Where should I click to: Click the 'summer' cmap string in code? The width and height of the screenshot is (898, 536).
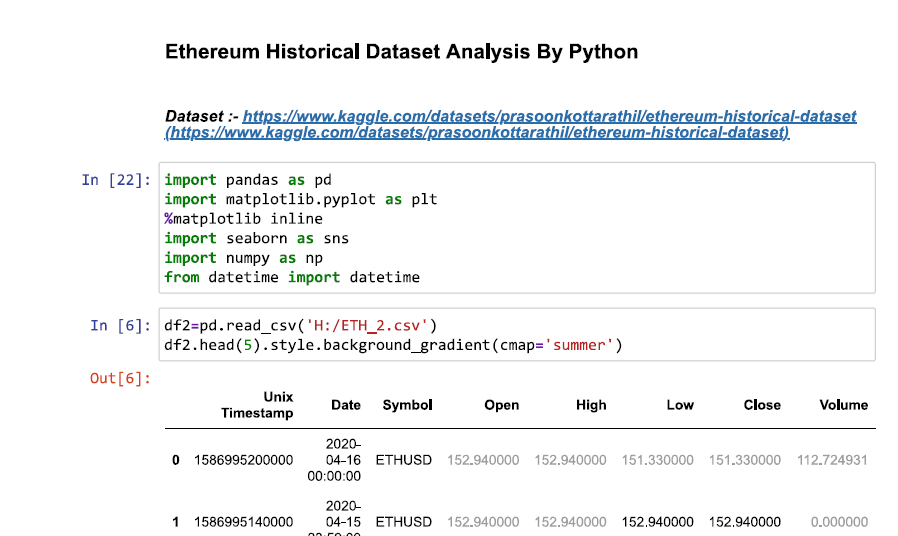(578, 345)
